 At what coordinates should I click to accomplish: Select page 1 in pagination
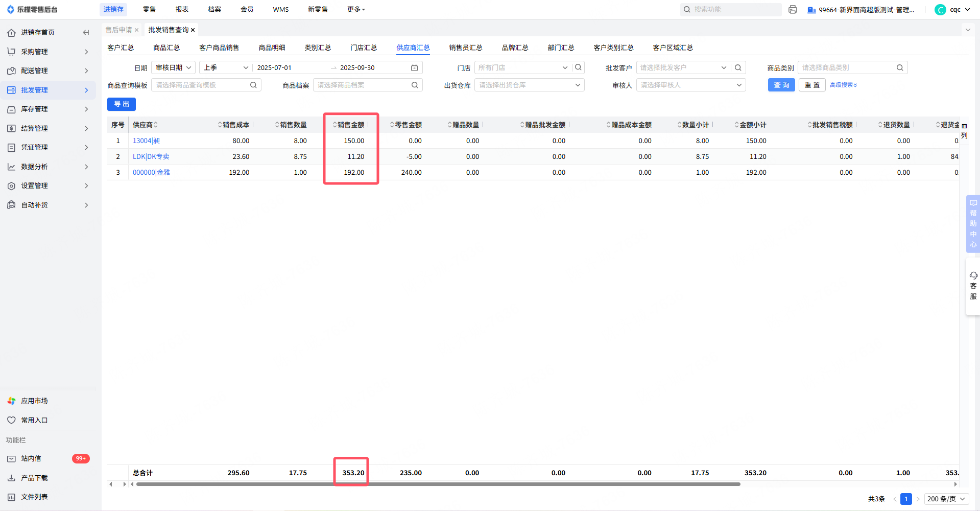906,499
